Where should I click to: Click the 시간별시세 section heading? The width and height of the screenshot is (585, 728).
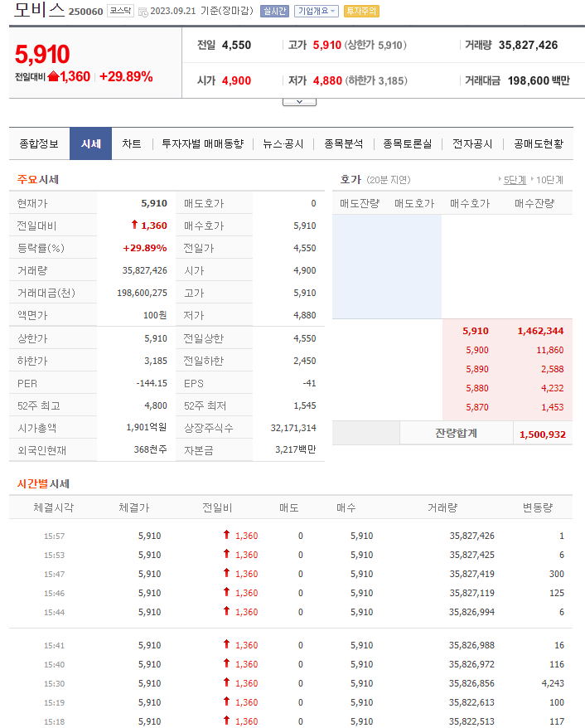(x=43, y=483)
